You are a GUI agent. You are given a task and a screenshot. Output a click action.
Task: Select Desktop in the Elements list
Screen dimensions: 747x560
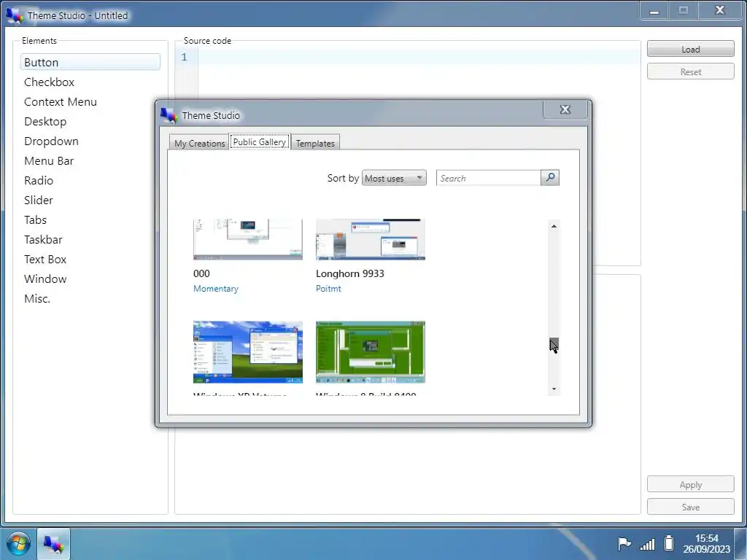(90, 122)
